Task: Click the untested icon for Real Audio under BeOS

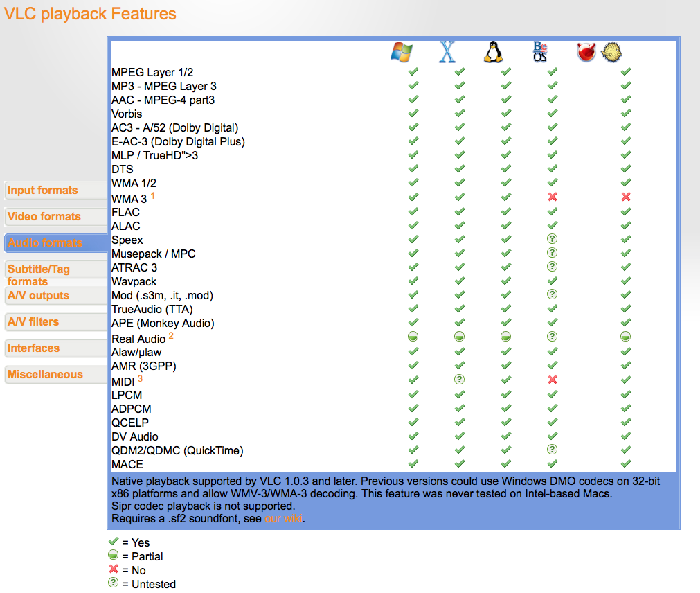Action: pos(553,337)
